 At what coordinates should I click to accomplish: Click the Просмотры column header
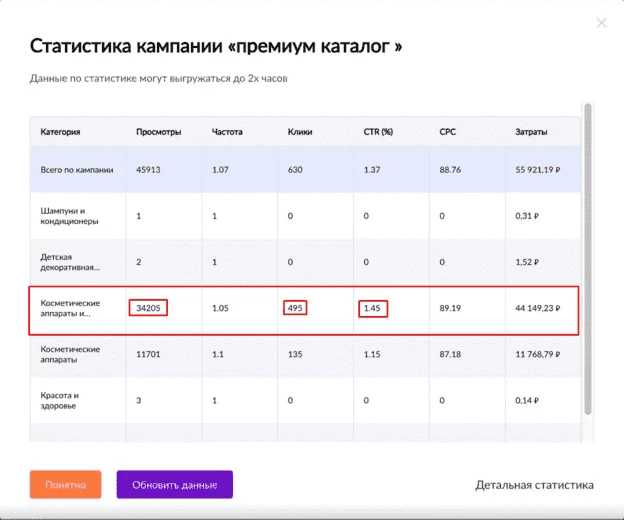(158, 132)
